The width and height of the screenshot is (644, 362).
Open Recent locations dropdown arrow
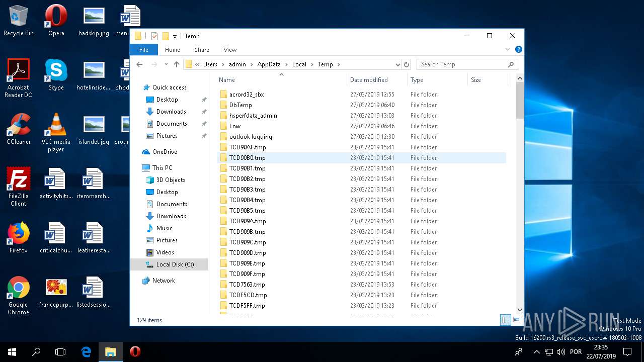pyautogui.click(x=166, y=64)
